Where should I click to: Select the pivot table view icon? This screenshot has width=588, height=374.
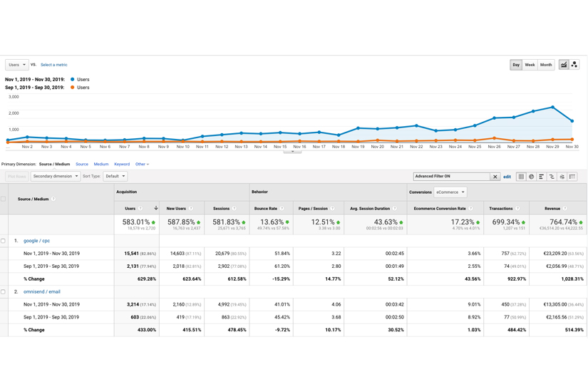pos(572,177)
